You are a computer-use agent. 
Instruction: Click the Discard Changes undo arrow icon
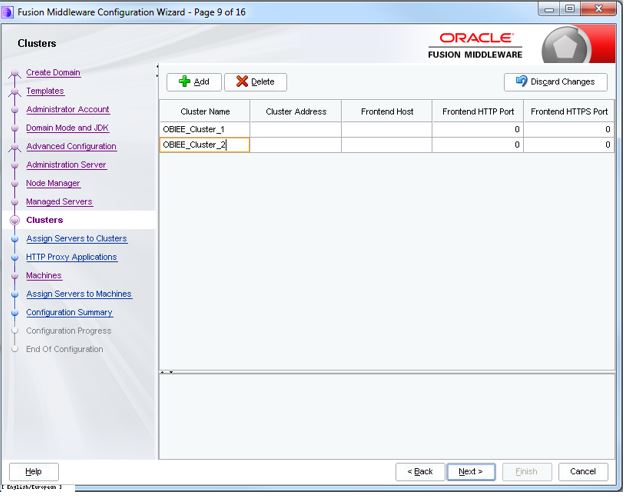tap(522, 81)
